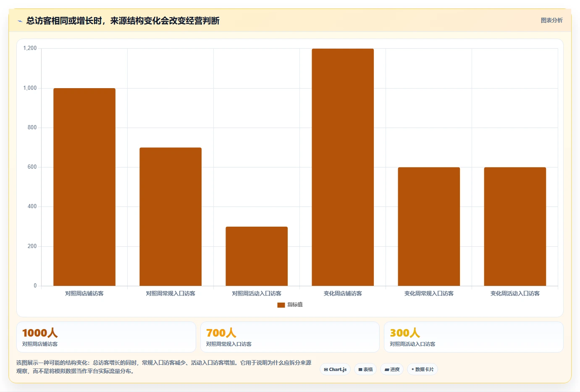Click x-axis label 对照周常规入口访客
This screenshot has width=580, height=392.
coord(171,293)
